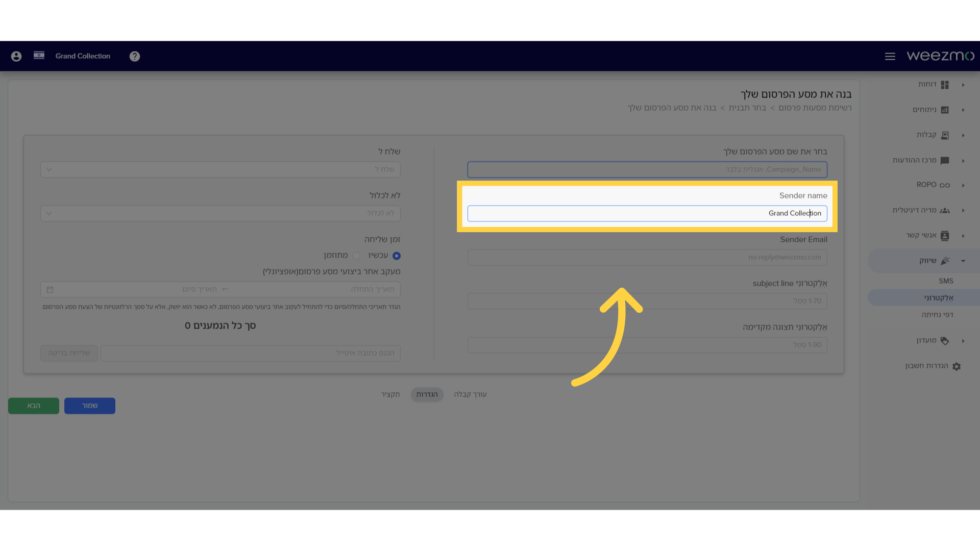Image resolution: width=980 pixels, height=551 pixels.
Task: Open דפי נחיתה menu item
Action: (x=937, y=315)
